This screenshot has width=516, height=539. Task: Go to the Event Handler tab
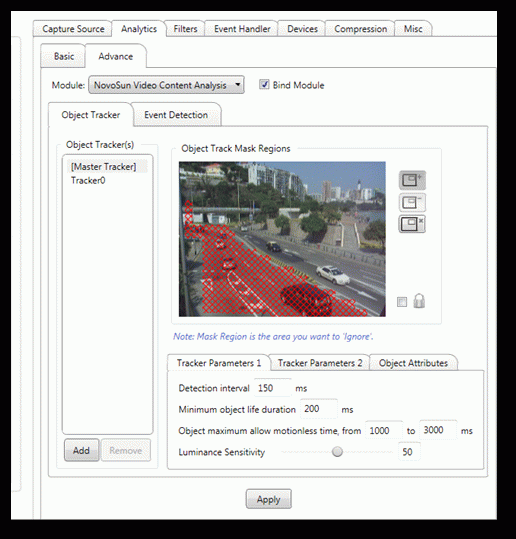[242, 29]
